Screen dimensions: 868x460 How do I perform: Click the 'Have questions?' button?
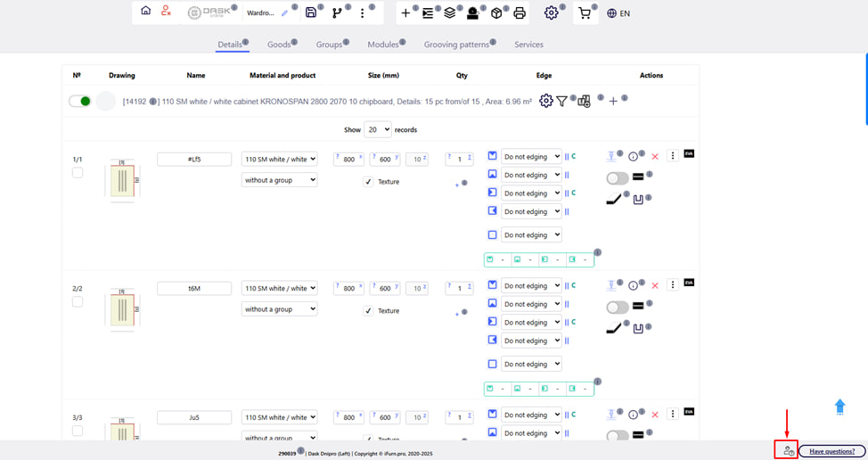tap(831, 451)
